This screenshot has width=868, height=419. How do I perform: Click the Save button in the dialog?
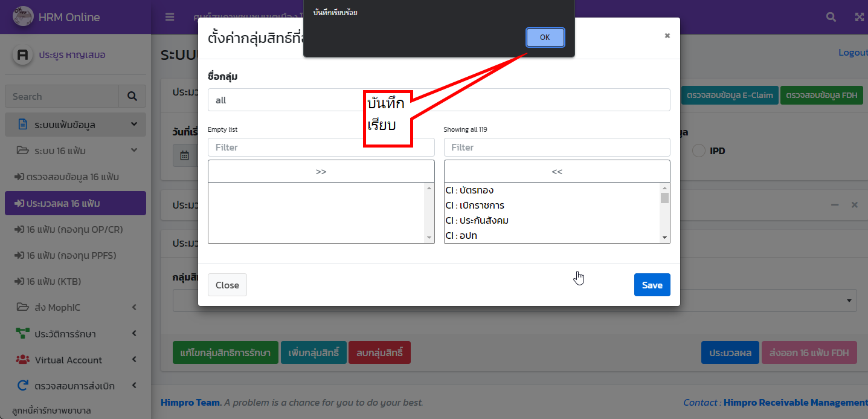(x=652, y=284)
